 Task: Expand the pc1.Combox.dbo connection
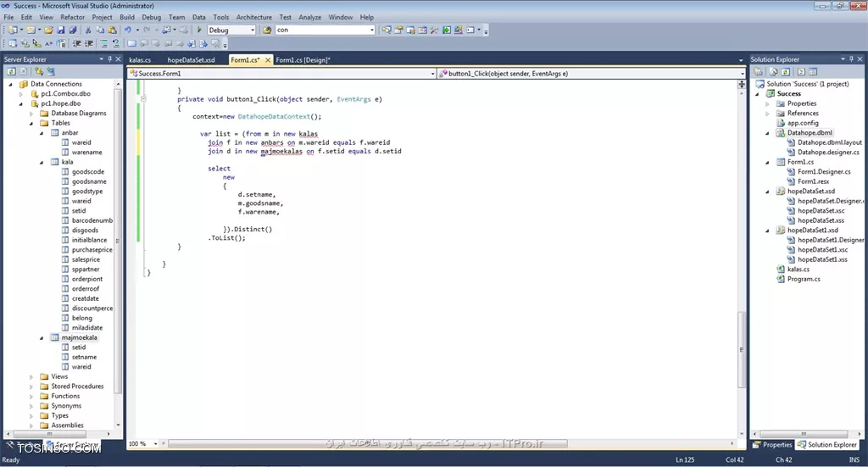pos(21,94)
